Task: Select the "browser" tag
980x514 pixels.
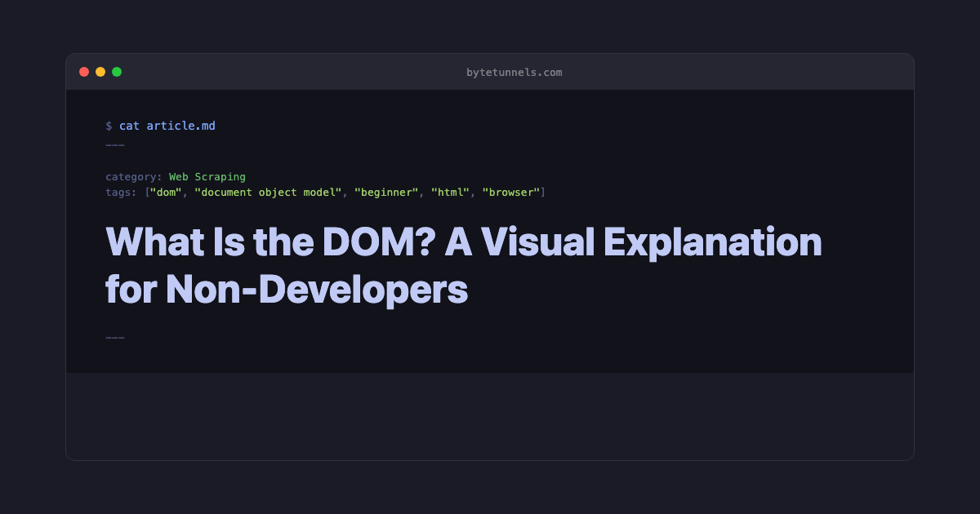Action: point(512,192)
